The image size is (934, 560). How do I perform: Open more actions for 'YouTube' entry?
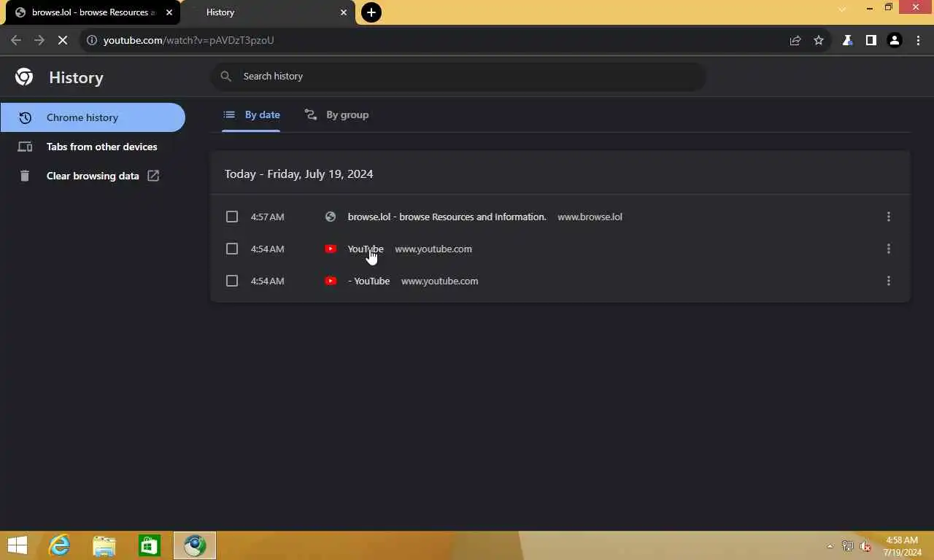[888, 249]
